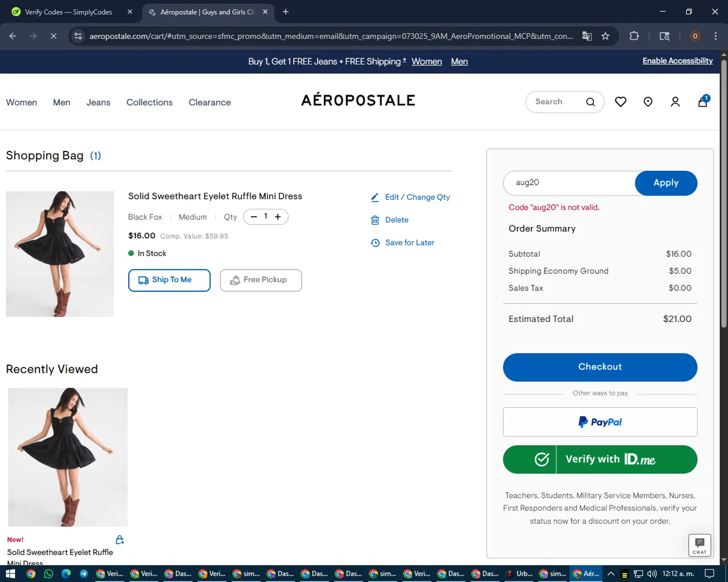Close the Aéropostale tab
The image size is (728, 582).
pyautogui.click(x=265, y=12)
